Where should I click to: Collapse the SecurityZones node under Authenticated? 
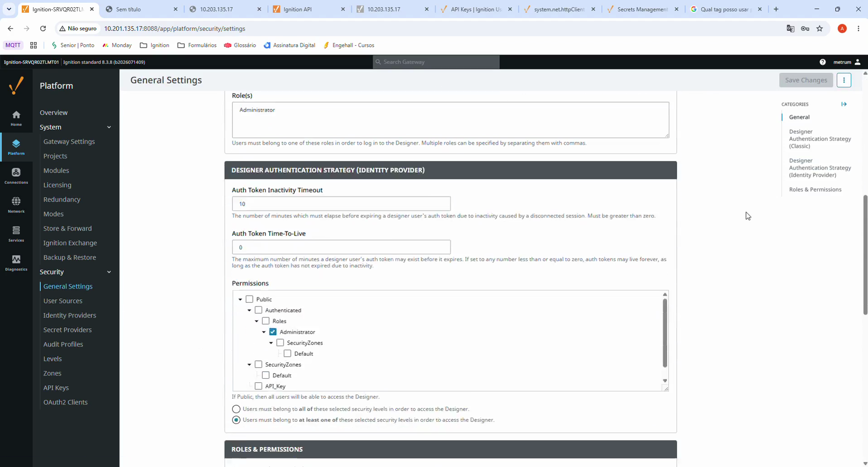249,365
